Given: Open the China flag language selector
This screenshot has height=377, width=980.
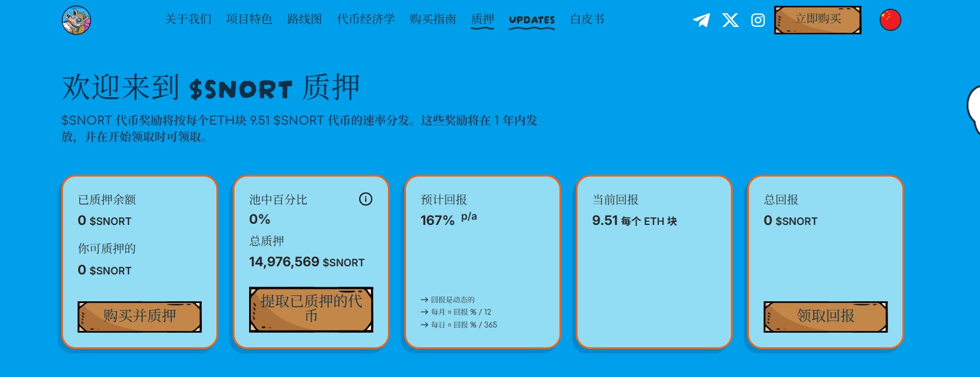Looking at the screenshot, I should click(x=890, y=20).
